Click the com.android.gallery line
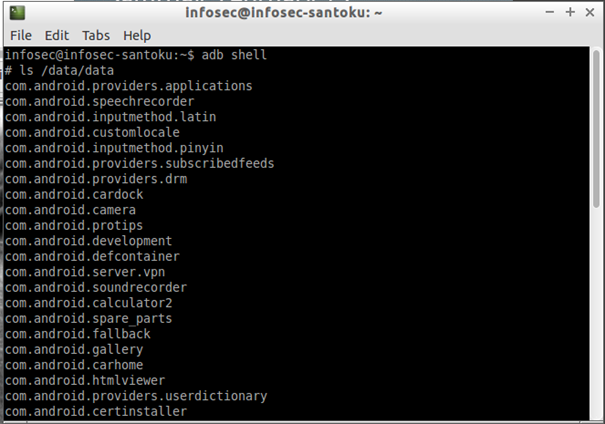Viewport: 605px width, 424px height. pos(74,350)
